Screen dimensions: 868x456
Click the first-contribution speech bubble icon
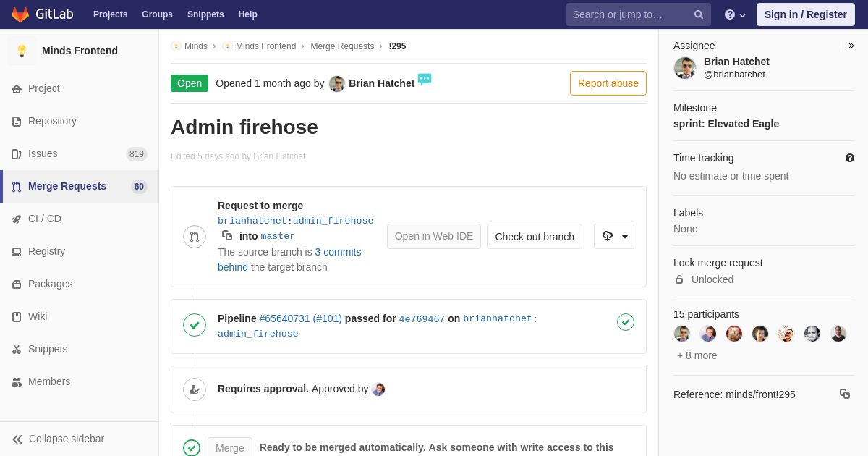[425, 79]
